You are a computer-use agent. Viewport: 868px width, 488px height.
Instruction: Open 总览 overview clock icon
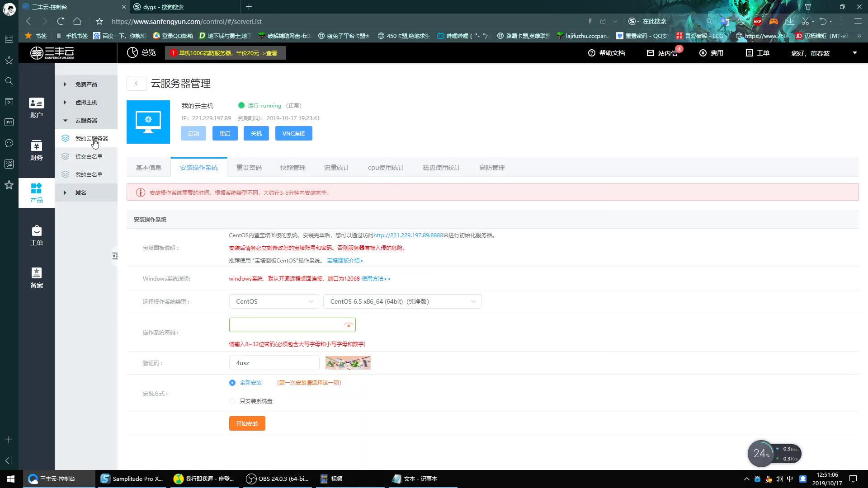(132, 53)
